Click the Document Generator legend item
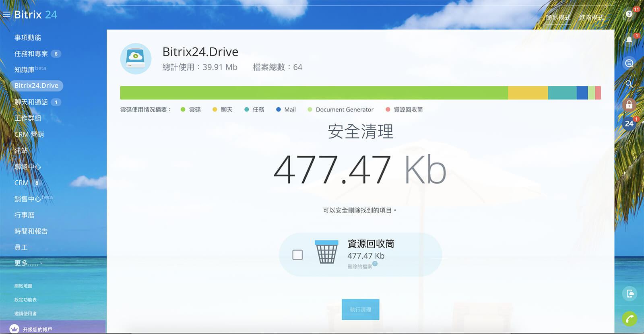The image size is (644, 334). click(341, 109)
